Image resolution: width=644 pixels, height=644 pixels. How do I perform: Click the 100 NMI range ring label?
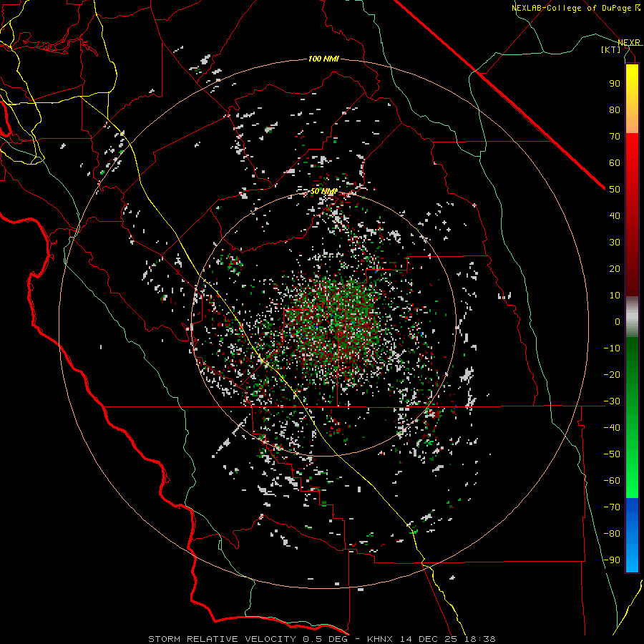[323, 59]
